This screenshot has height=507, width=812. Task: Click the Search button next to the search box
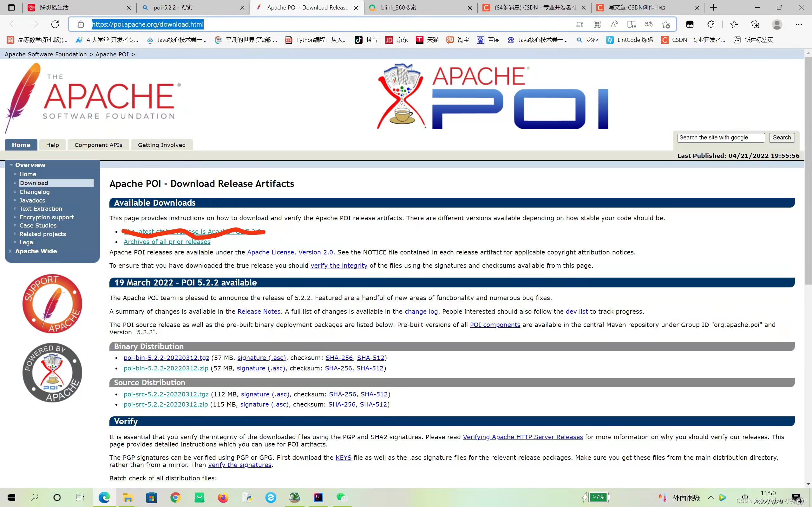[x=782, y=138]
